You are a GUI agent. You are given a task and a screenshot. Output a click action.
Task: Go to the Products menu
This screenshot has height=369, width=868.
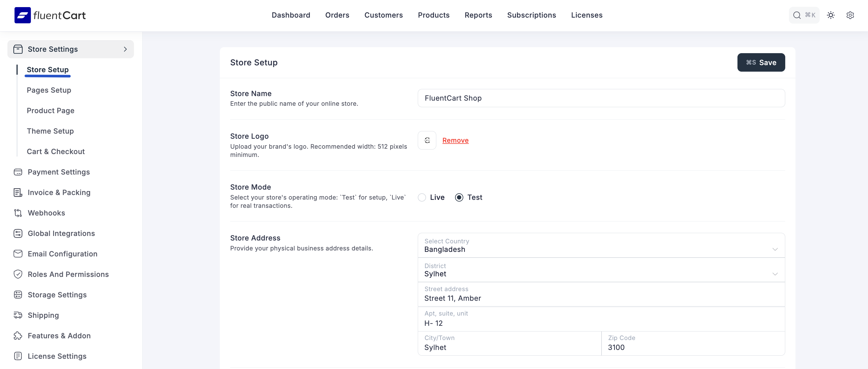tap(433, 15)
